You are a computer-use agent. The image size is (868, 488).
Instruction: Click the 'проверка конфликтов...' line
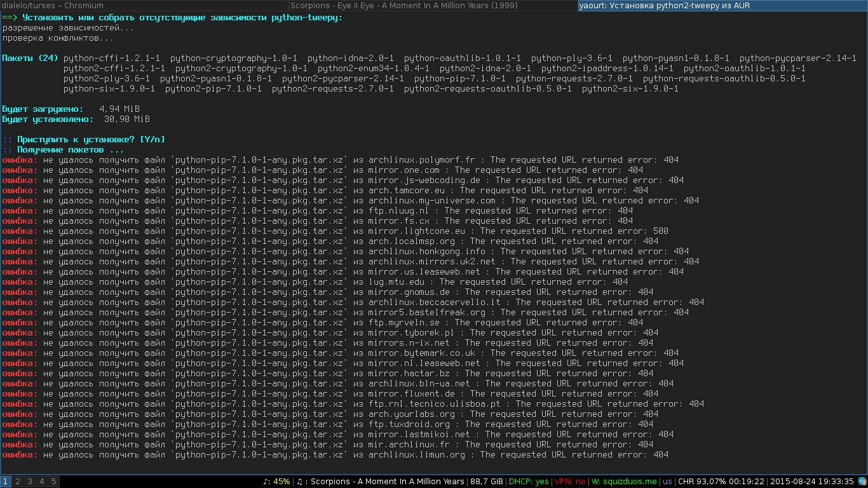point(58,38)
